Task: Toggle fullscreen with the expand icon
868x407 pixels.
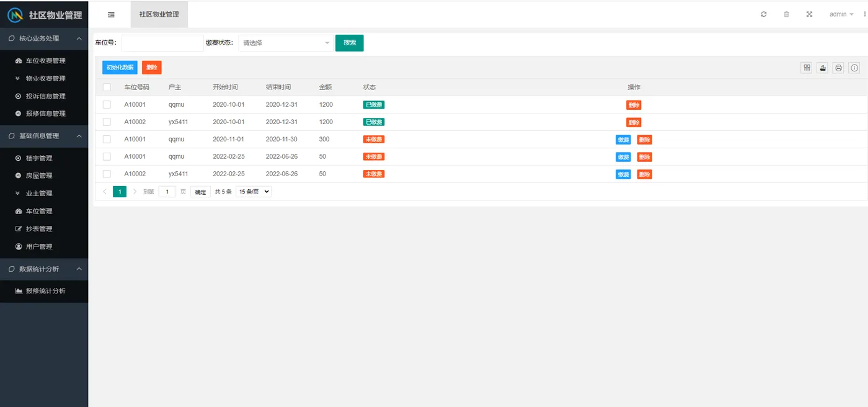Action: pyautogui.click(x=809, y=14)
